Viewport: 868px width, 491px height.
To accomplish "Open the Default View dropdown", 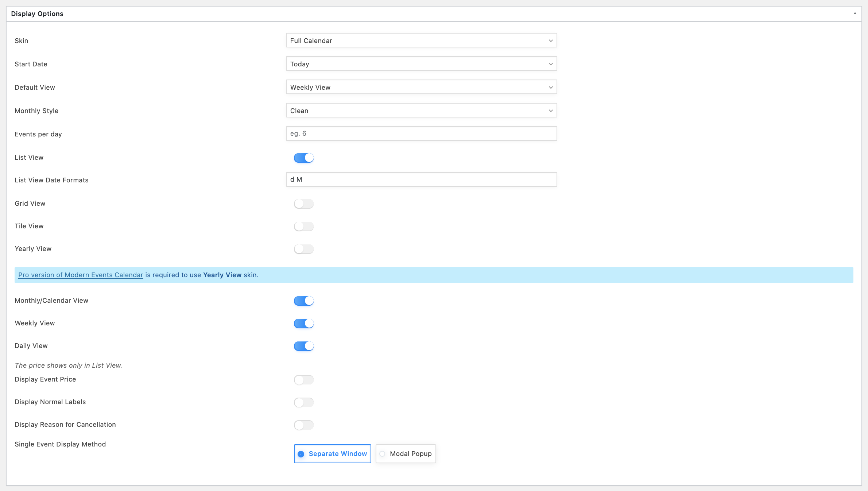I will (x=421, y=87).
